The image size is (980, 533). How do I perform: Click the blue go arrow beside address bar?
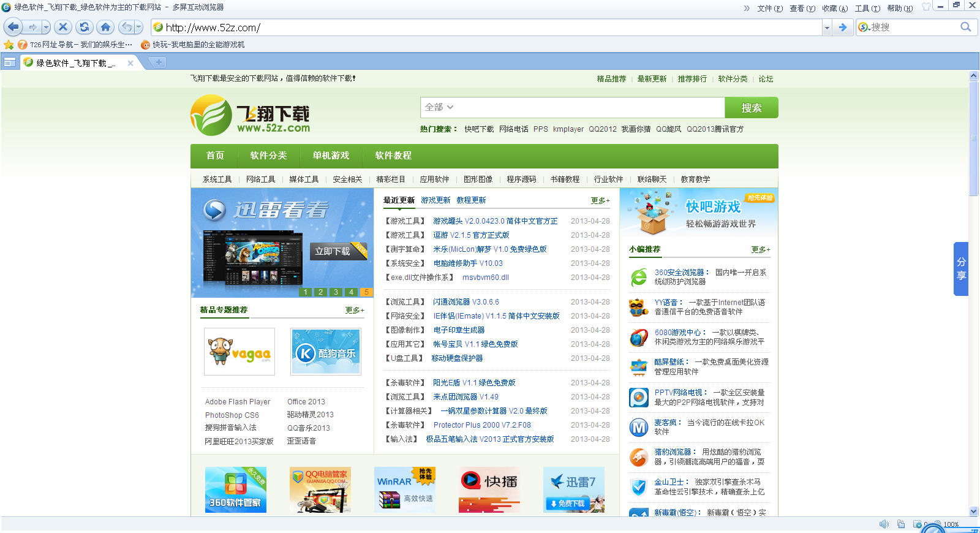click(843, 27)
